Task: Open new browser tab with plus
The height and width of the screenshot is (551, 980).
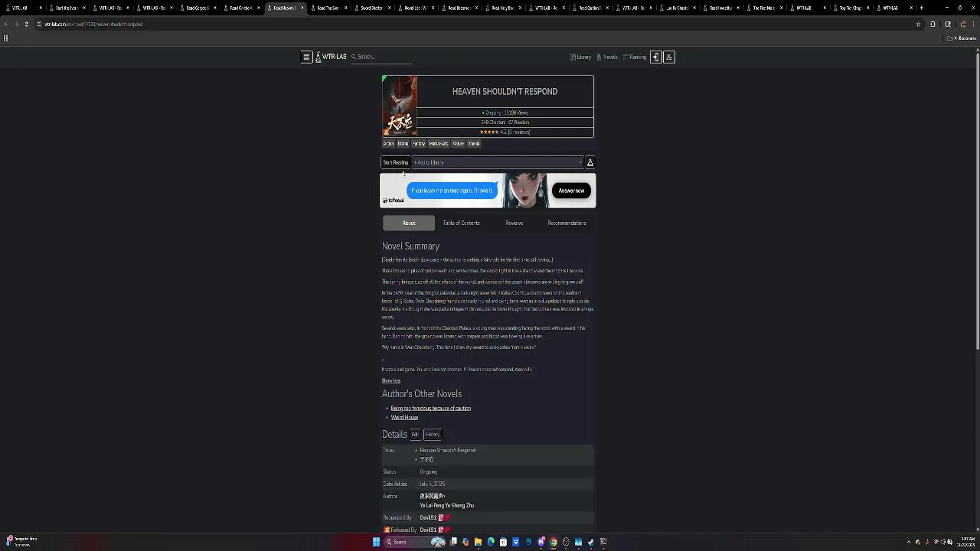Action: click(x=921, y=8)
